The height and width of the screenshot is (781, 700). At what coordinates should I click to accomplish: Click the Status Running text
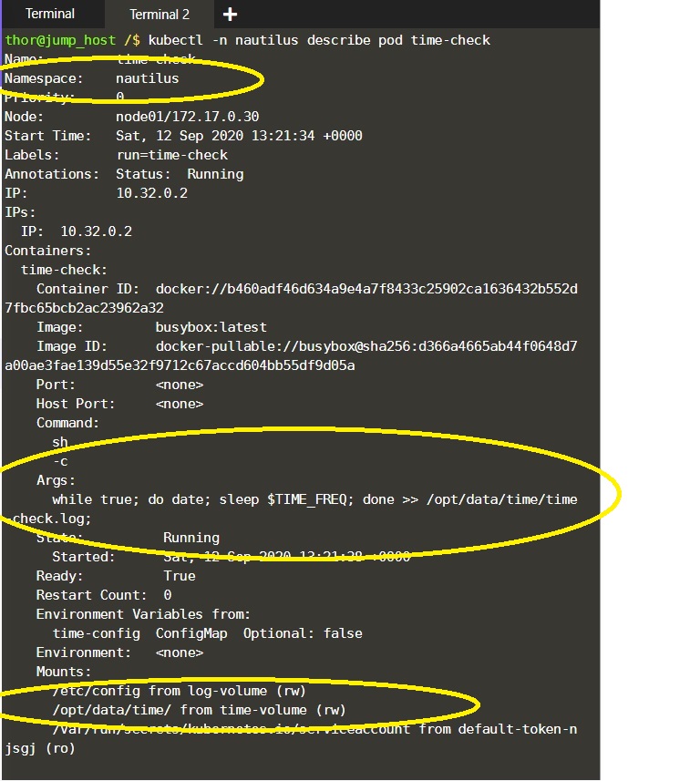point(180,174)
